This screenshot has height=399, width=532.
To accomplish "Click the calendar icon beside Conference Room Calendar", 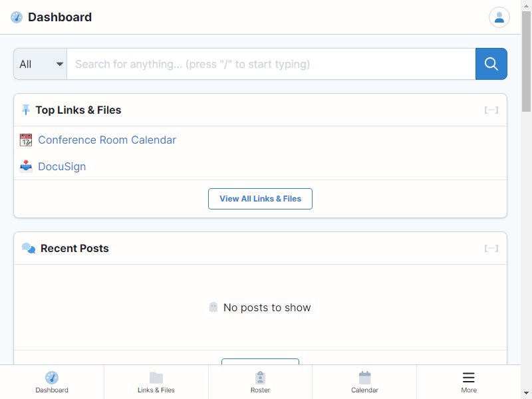I will (x=26, y=140).
